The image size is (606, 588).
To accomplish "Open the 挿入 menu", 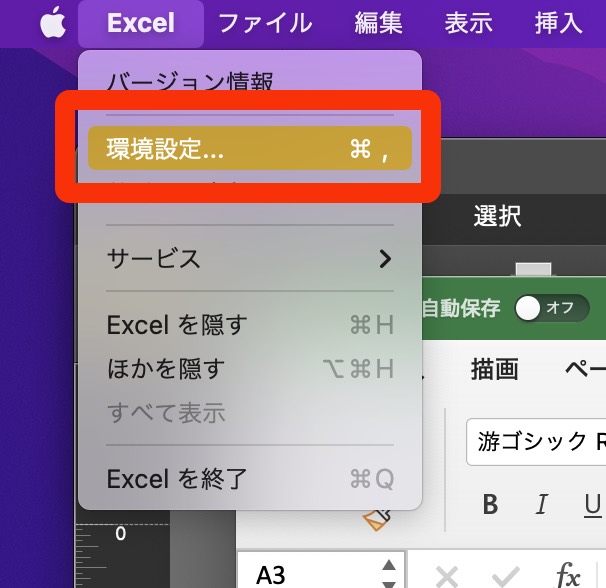I will (558, 23).
